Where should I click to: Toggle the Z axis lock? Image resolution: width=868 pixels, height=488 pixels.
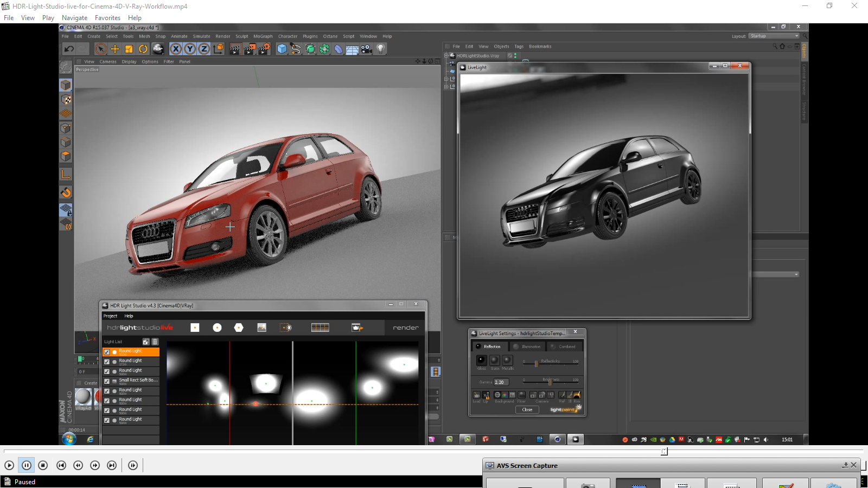tap(204, 49)
